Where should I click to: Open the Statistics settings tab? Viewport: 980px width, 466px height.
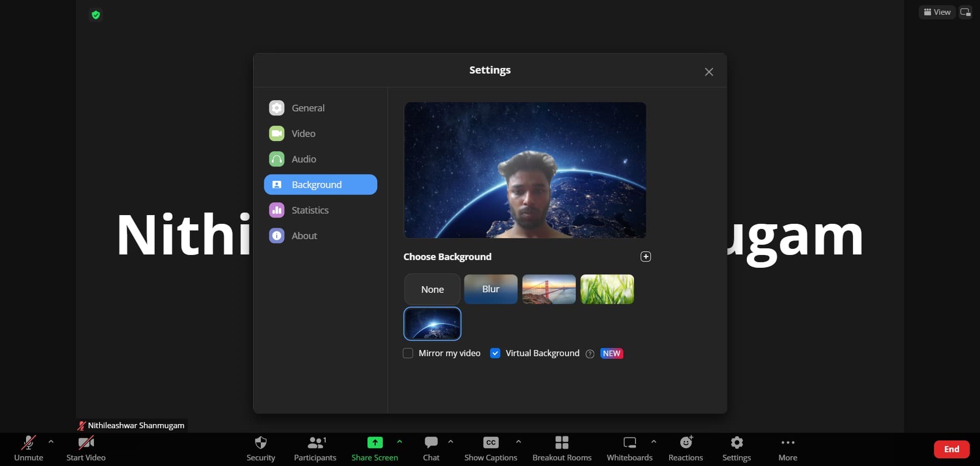tap(310, 211)
